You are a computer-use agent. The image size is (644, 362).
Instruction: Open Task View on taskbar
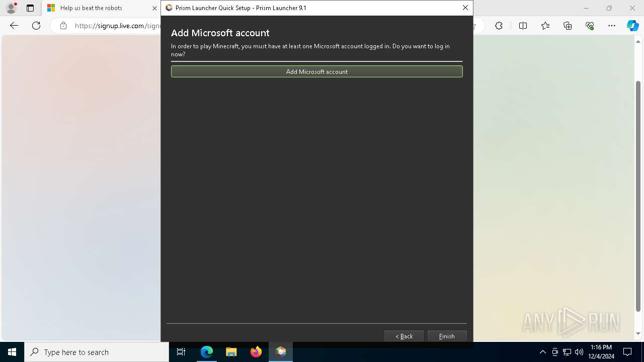(x=181, y=352)
